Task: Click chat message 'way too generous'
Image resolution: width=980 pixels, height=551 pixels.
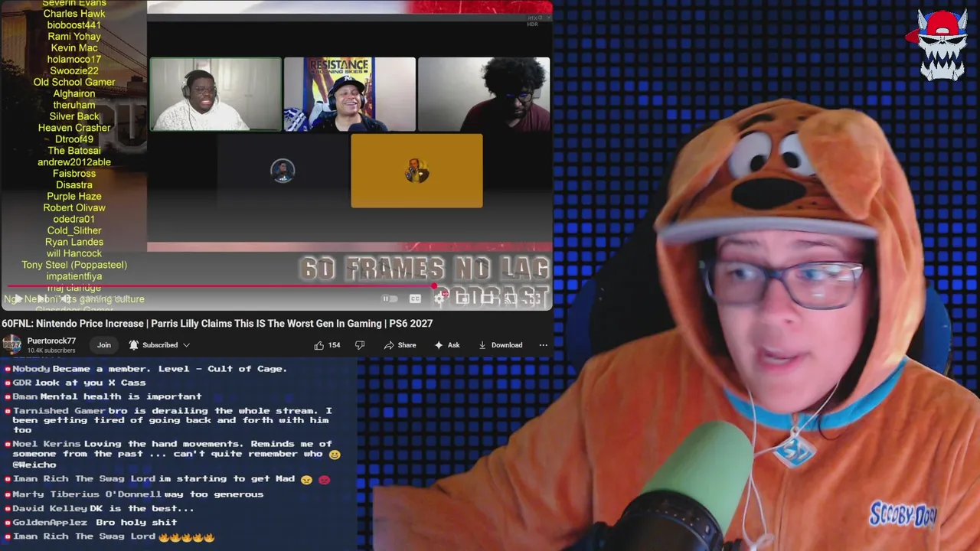Action: pyautogui.click(x=214, y=494)
